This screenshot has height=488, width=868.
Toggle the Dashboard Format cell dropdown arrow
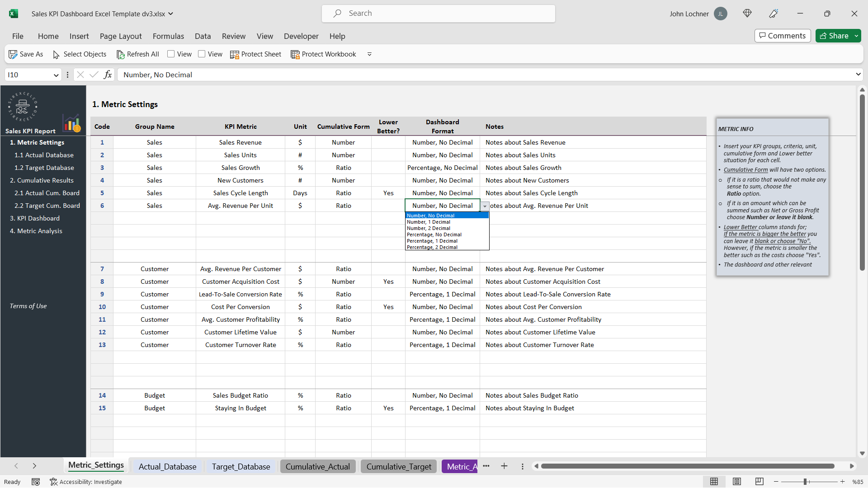point(485,206)
